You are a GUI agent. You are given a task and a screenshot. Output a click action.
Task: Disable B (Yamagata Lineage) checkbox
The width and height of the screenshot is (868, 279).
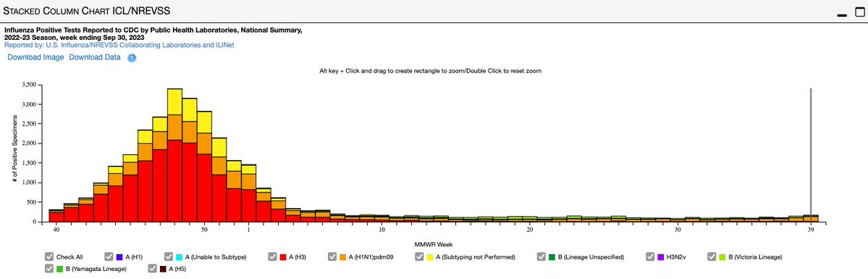click(x=49, y=269)
